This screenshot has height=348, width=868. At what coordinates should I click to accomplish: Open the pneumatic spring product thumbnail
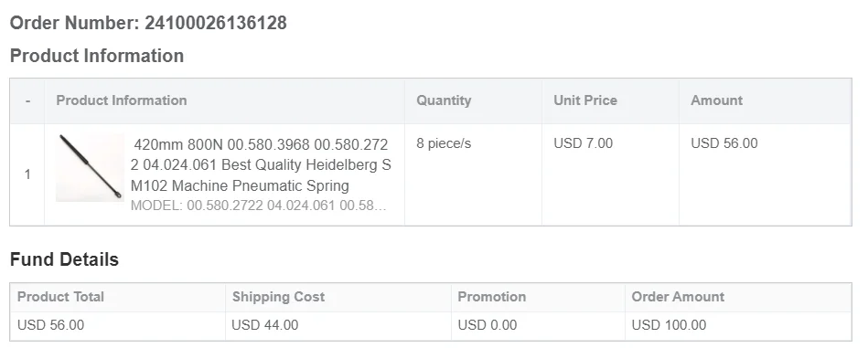[x=90, y=167]
